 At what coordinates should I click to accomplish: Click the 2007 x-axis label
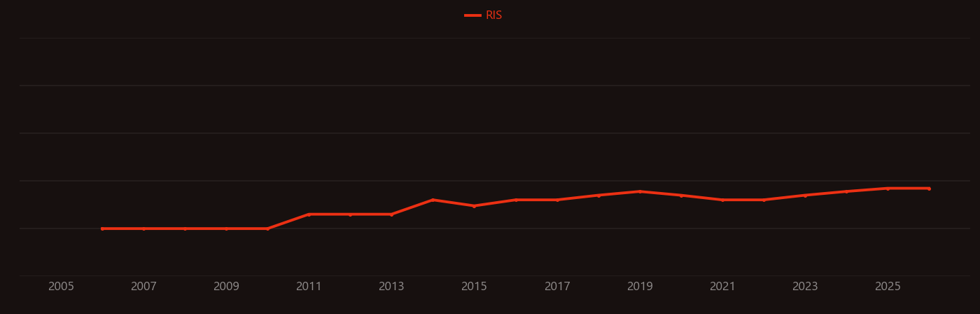[x=143, y=287]
